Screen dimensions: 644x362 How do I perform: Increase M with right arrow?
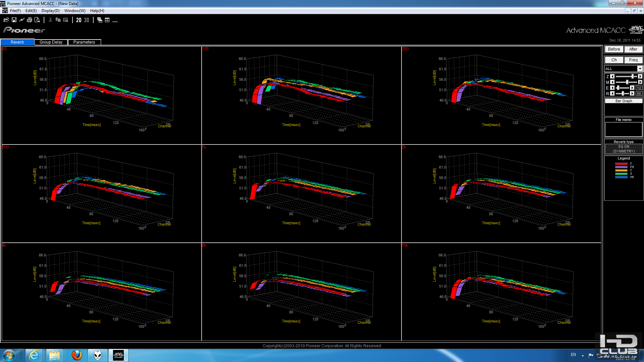pos(640,82)
